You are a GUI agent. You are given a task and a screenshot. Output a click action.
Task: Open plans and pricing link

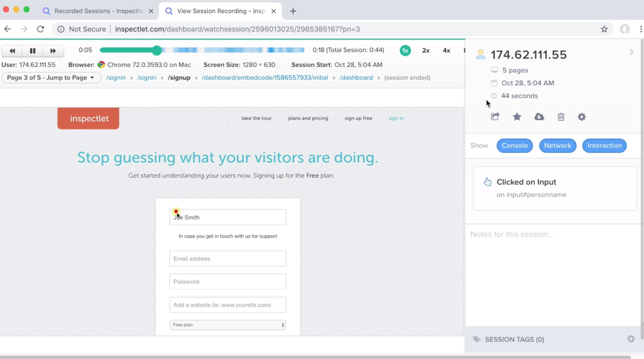coord(308,118)
